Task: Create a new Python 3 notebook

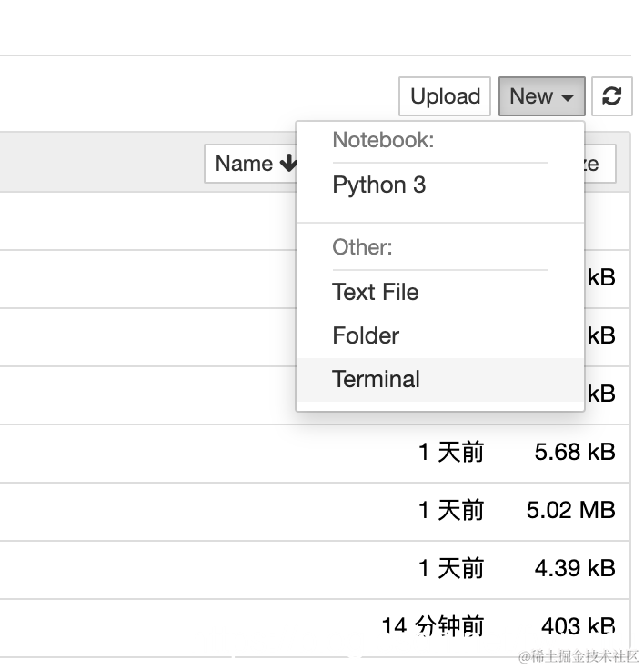Action: coord(379,185)
